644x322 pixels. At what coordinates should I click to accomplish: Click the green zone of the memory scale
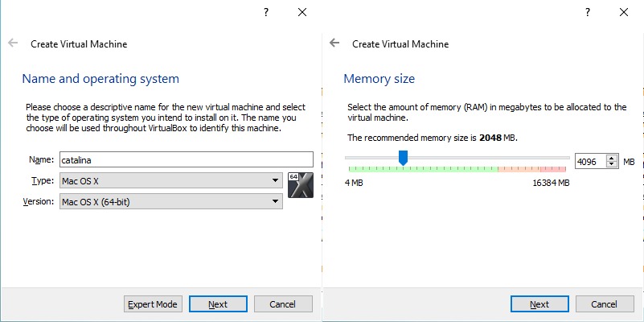coord(423,169)
